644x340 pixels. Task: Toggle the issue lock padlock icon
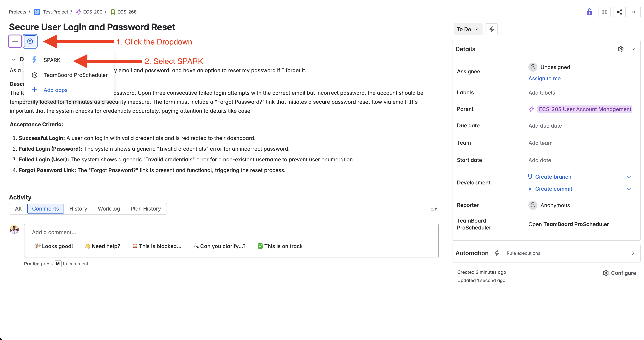(589, 12)
